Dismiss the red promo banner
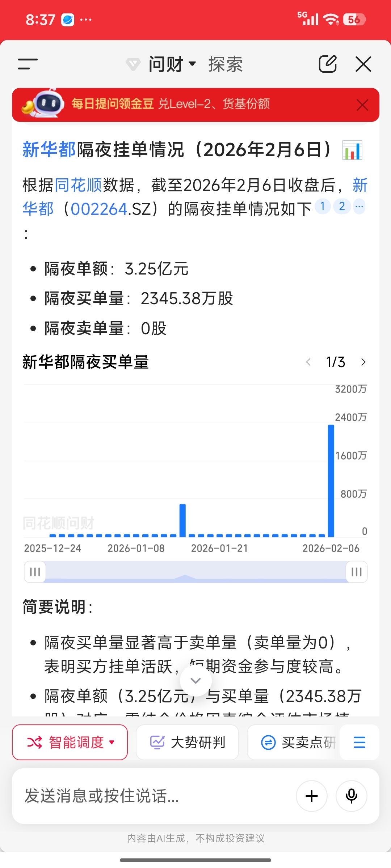The height and width of the screenshot is (868, 391). click(x=362, y=105)
